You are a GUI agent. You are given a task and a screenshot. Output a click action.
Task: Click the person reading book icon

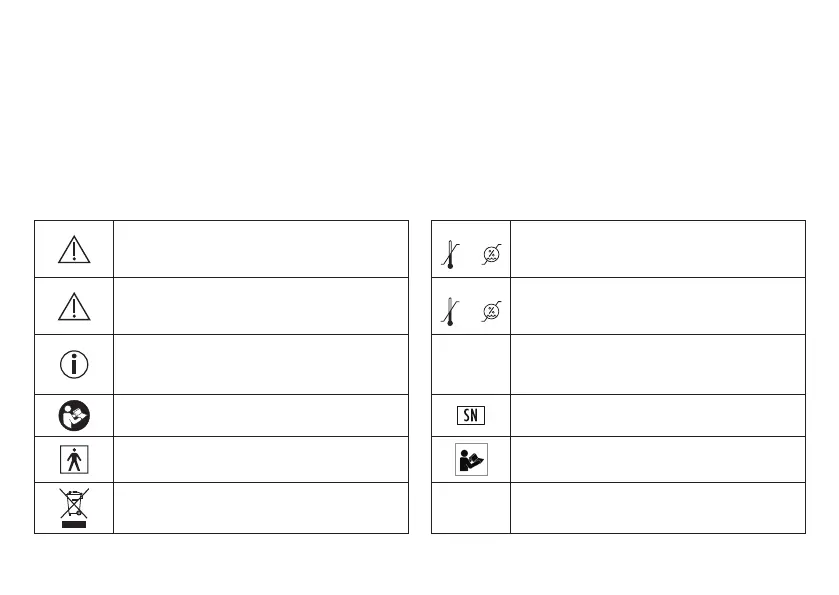pos(470,459)
